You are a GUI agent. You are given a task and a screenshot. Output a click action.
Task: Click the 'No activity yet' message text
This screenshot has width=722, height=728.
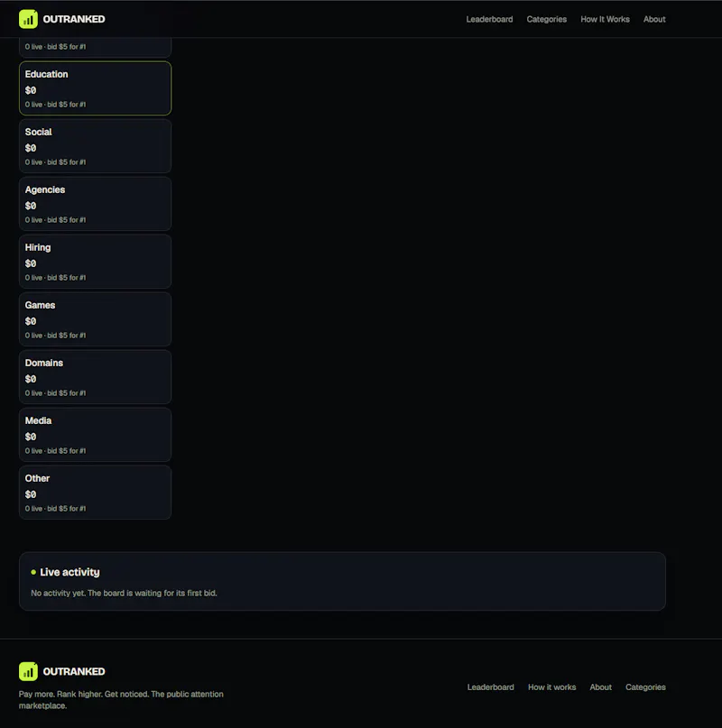coord(124,593)
